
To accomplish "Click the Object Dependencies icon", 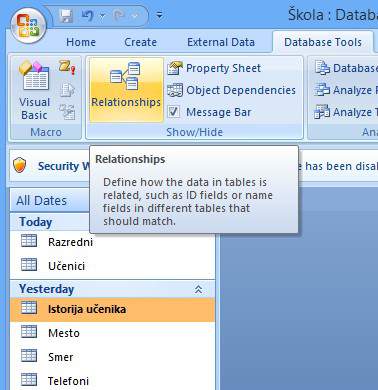I will (x=175, y=90).
